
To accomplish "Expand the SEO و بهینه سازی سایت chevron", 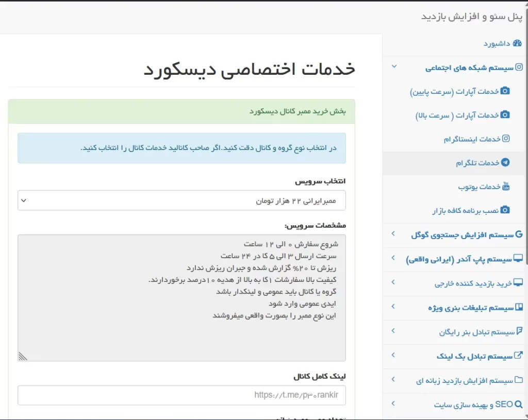I will [x=393, y=403].
